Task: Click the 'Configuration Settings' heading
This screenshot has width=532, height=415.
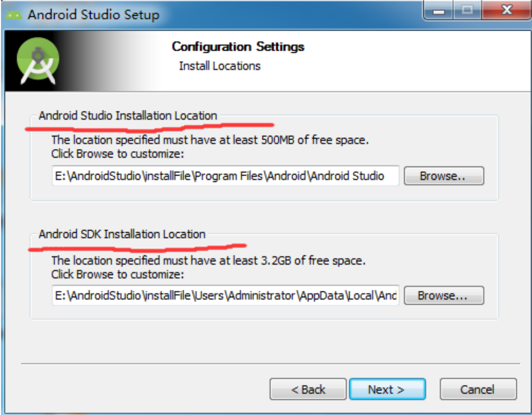Action: point(238,46)
